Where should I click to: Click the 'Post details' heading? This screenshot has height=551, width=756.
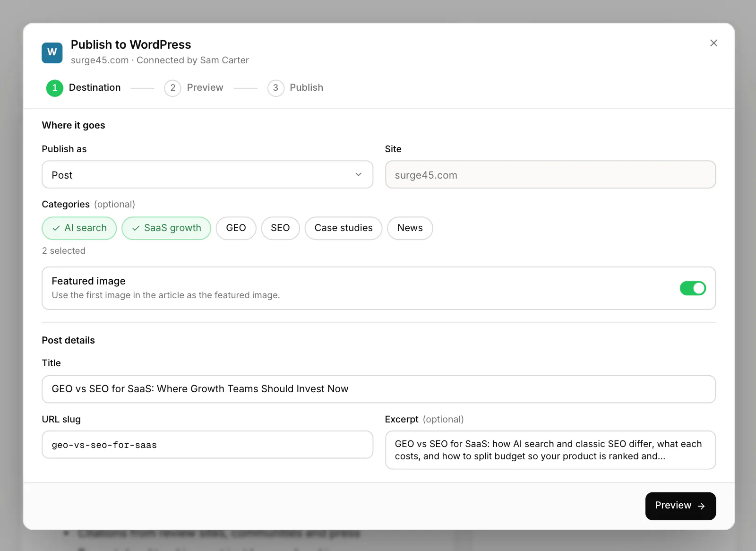(x=69, y=340)
